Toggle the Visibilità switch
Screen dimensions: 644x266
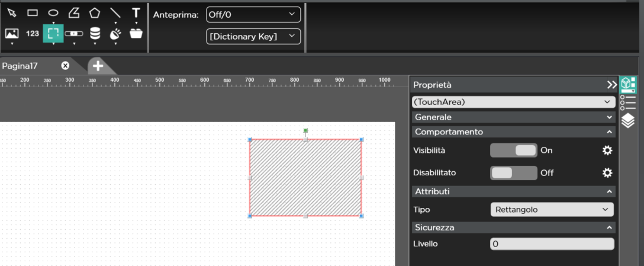[513, 150]
